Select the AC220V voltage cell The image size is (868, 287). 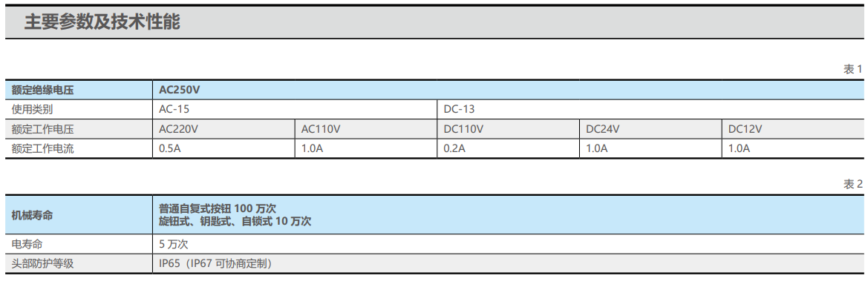(x=223, y=129)
